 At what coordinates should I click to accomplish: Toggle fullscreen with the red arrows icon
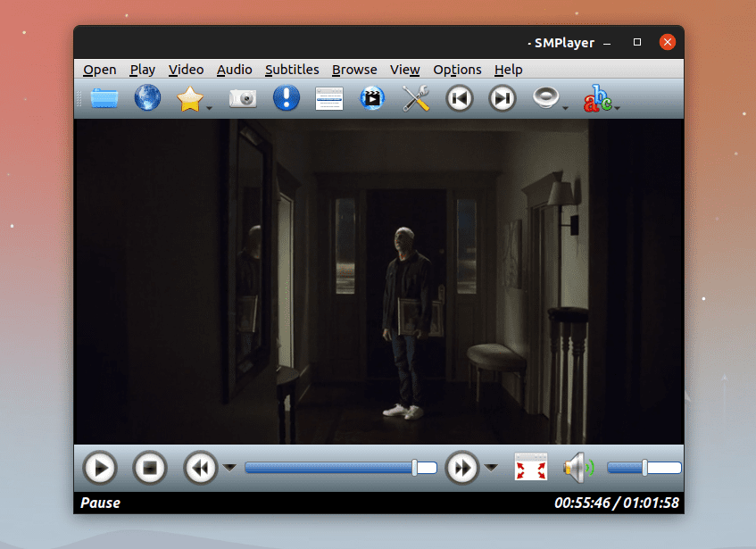point(531,467)
